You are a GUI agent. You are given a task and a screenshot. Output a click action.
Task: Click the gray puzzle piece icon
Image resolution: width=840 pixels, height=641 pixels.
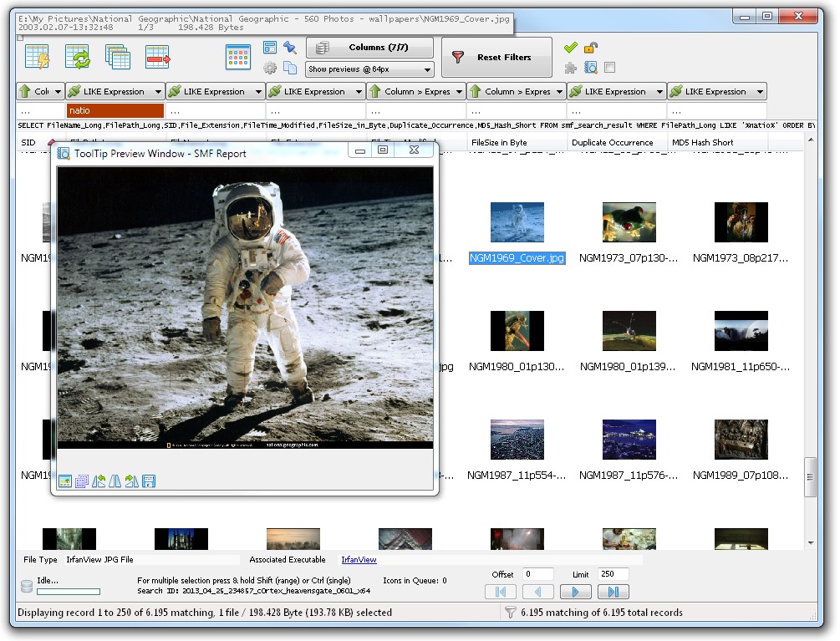click(x=571, y=68)
